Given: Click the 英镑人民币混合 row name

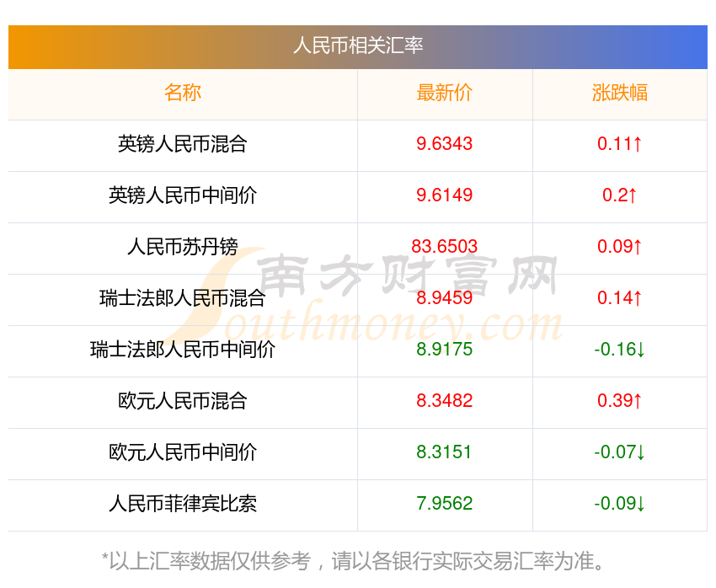Looking at the screenshot, I should click(x=183, y=144).
